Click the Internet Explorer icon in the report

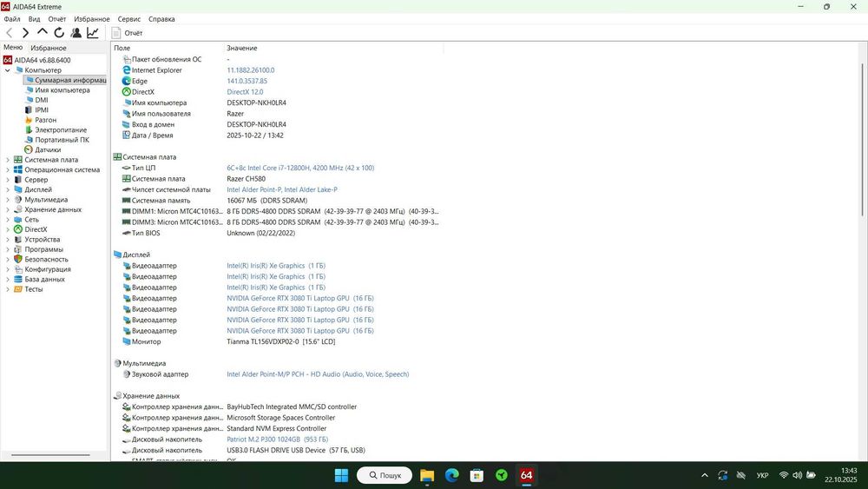126,70
